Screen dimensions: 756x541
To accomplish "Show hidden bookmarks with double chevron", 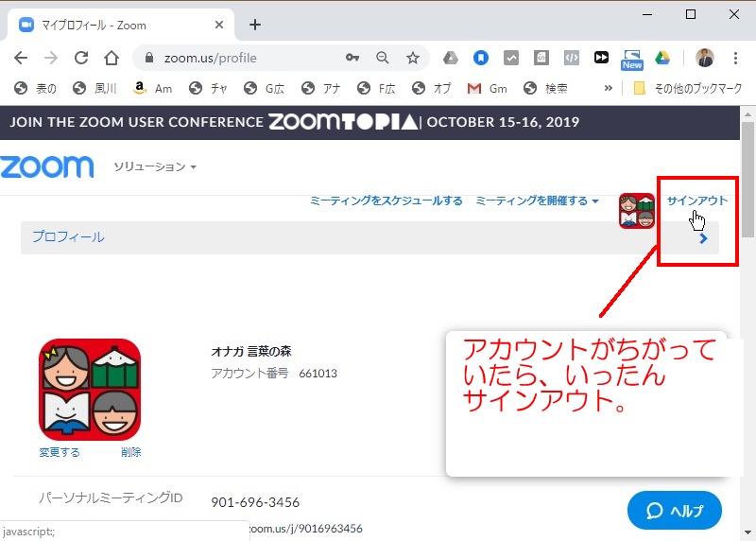I will (609, 88).
